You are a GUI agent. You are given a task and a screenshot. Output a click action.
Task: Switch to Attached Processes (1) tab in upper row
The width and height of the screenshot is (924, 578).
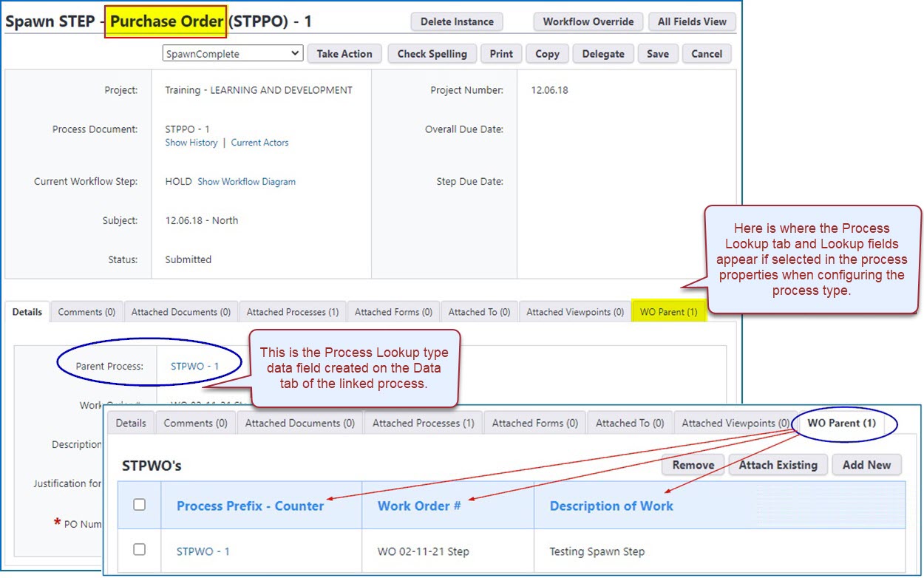pyautogui.click(x=292, y=312)
